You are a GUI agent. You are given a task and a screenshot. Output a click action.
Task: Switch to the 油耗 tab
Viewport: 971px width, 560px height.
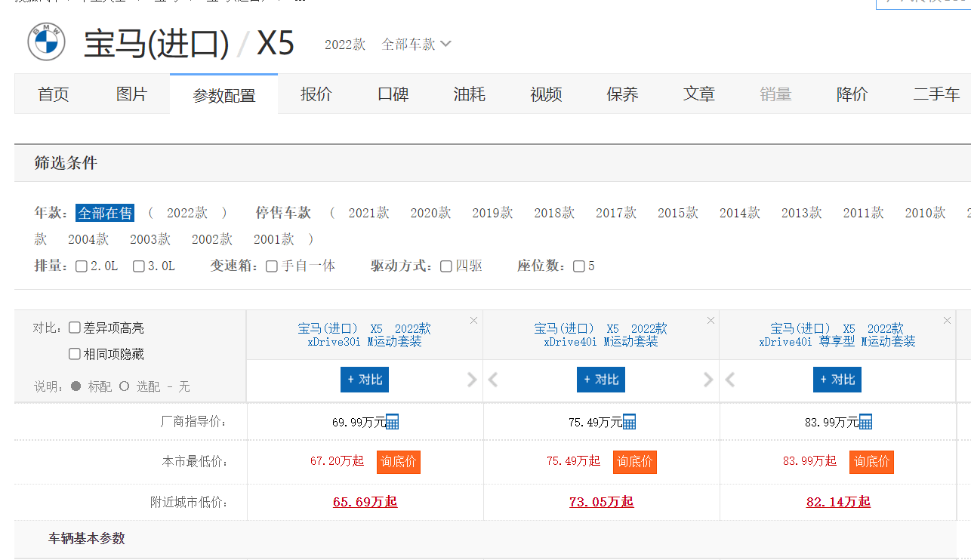pos(469,94)
